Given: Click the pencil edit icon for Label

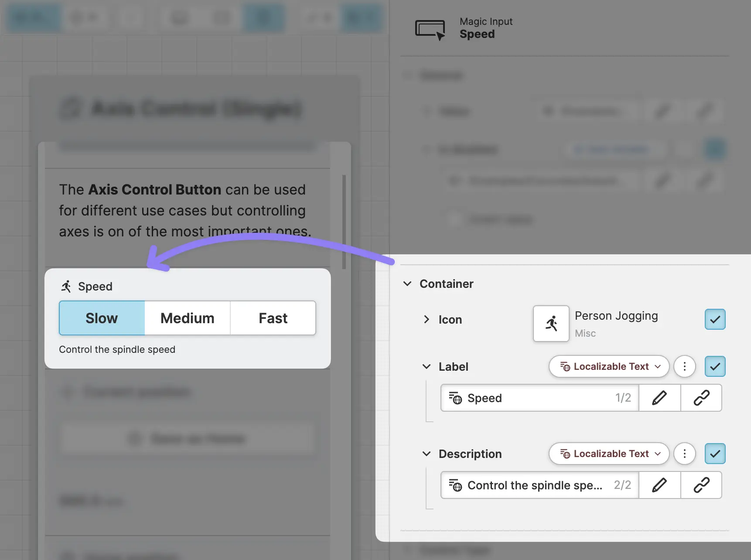Looking at the screenshot, I should point(659,398).
